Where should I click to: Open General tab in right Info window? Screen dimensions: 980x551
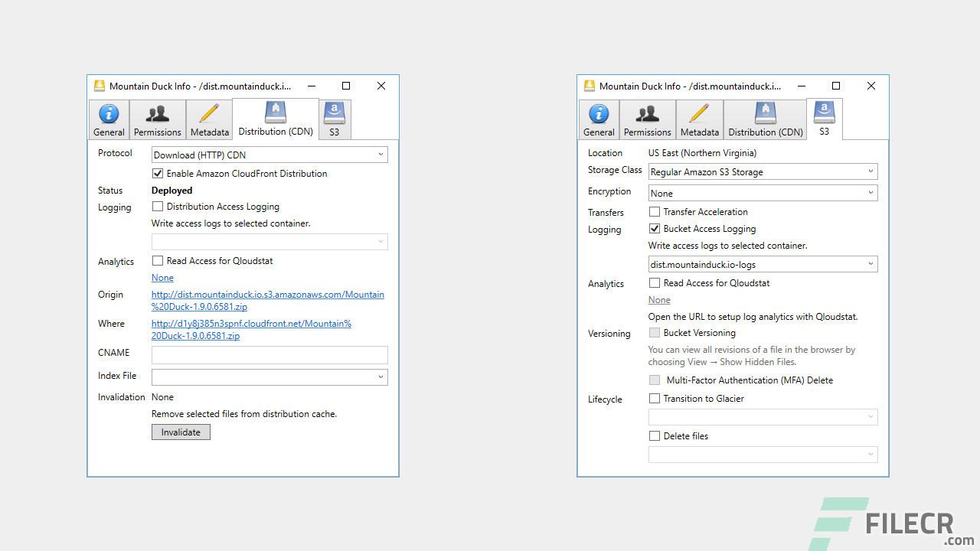pos(599,120)
